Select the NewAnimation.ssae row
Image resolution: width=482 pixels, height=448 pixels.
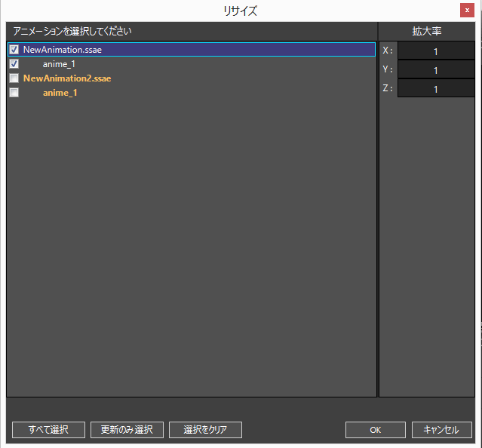(192, 50)
